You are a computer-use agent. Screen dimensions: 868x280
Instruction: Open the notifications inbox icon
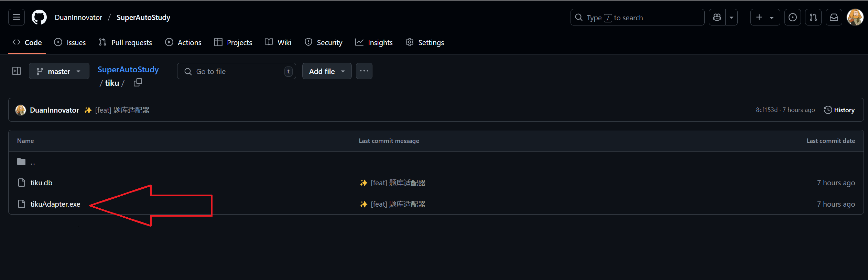(x=834, y=17)
